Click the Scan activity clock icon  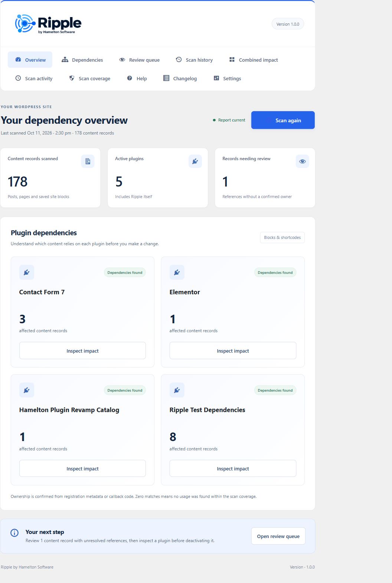18,78
